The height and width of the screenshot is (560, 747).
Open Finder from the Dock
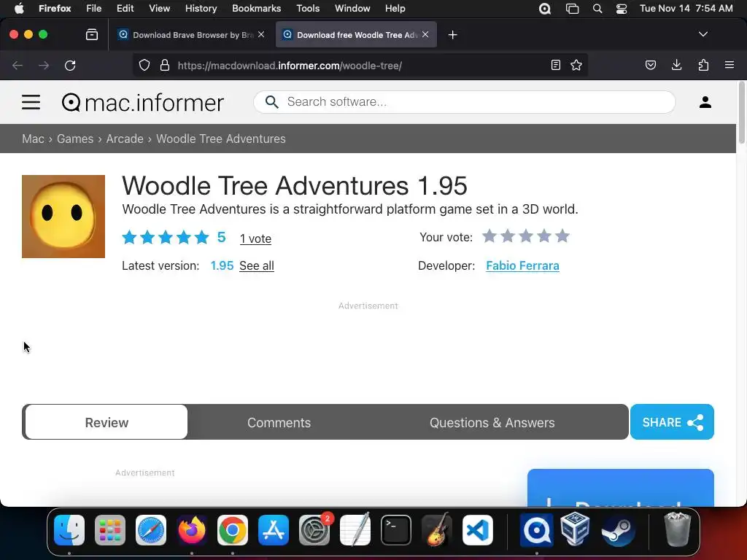click(x=69, y=530)
